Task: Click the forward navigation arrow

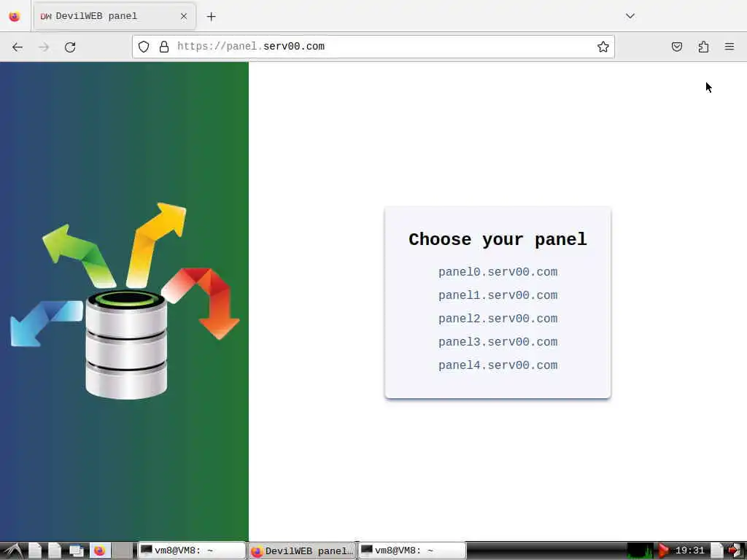Action: tap(44, 47)
